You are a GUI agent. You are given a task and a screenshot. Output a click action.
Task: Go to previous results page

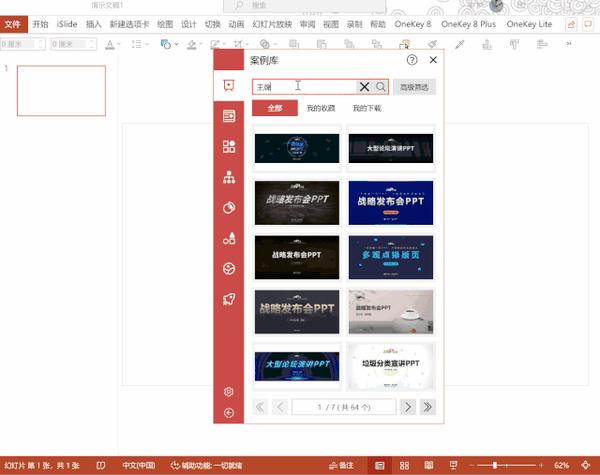click(x=280, y=407)
